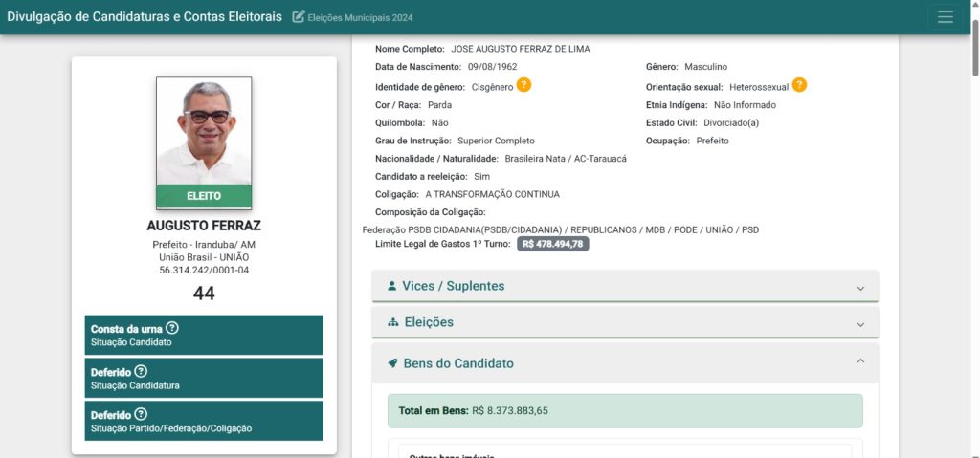Click União Brasil - UNIÃO party text

tap(204, 257)
